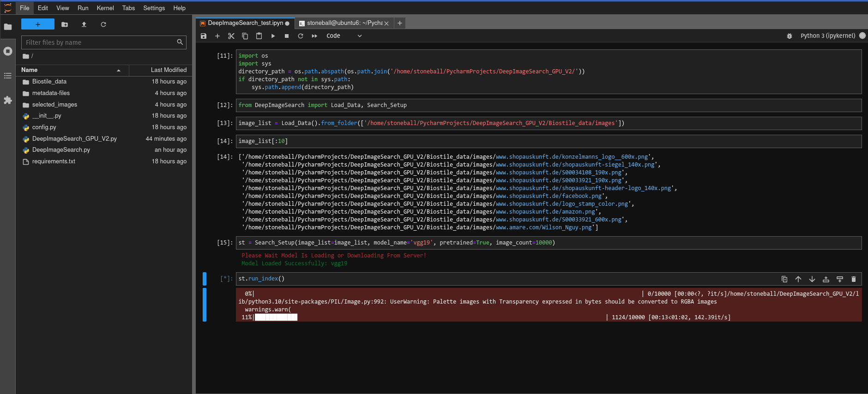Select the selected_images folder
This screenshot has height=394, width=868.
pyautogui.click(x=104, y=105)
